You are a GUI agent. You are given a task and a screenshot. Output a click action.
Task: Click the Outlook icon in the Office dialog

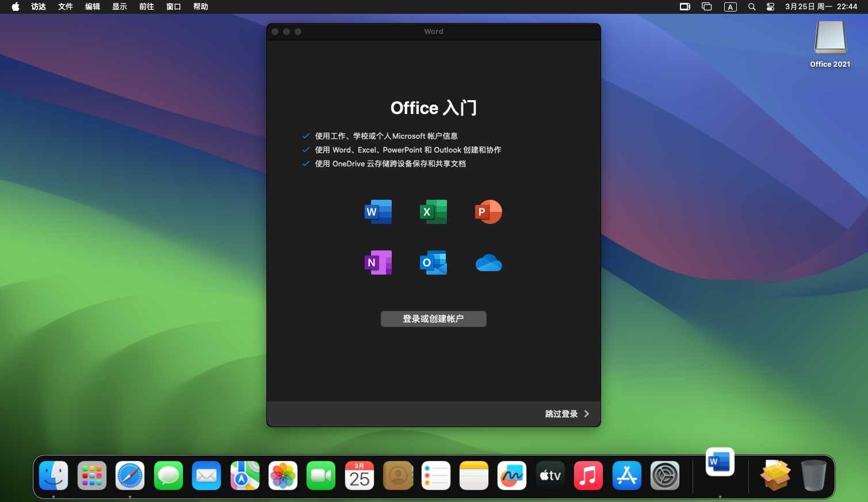coord(434,263)
